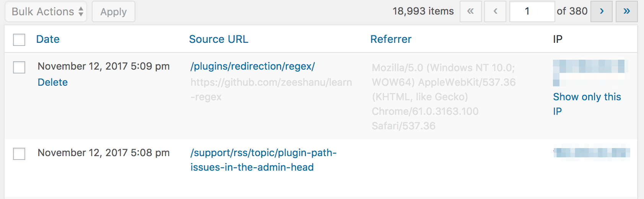
Task: Go to the next page arrow
Action: (602, 11)
